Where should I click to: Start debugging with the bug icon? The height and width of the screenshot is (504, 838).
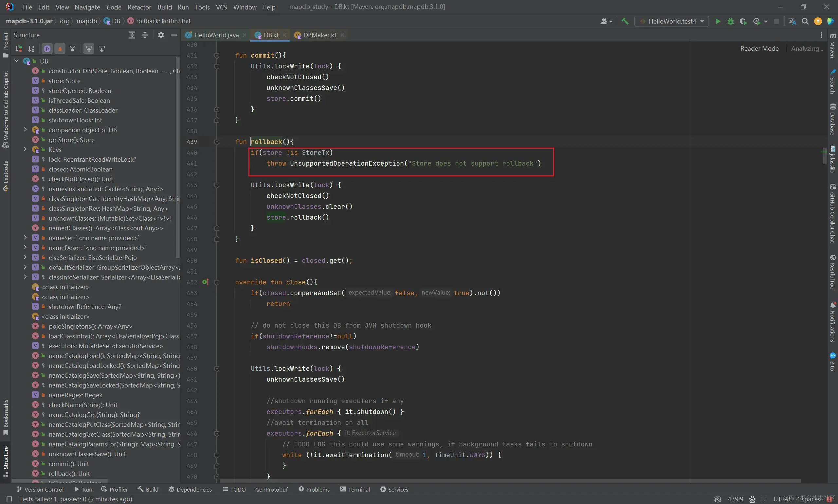click(730, 21)
